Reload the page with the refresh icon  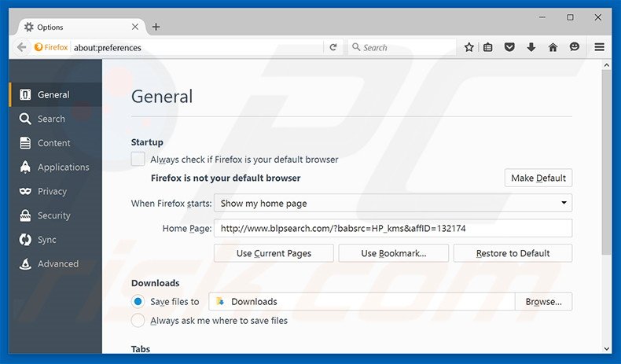333,47
